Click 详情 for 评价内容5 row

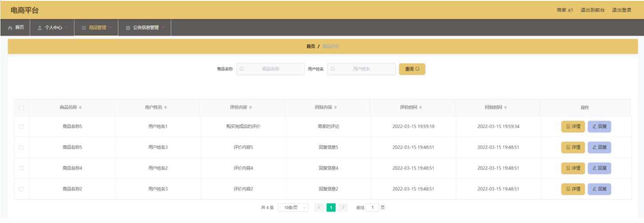click(x=573, y=147)
